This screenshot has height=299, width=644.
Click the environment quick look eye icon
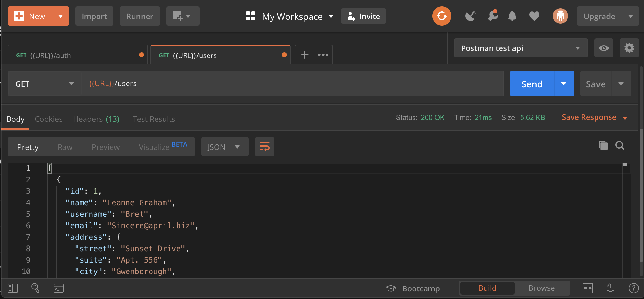pyautogui.click(x=604, y=48)
